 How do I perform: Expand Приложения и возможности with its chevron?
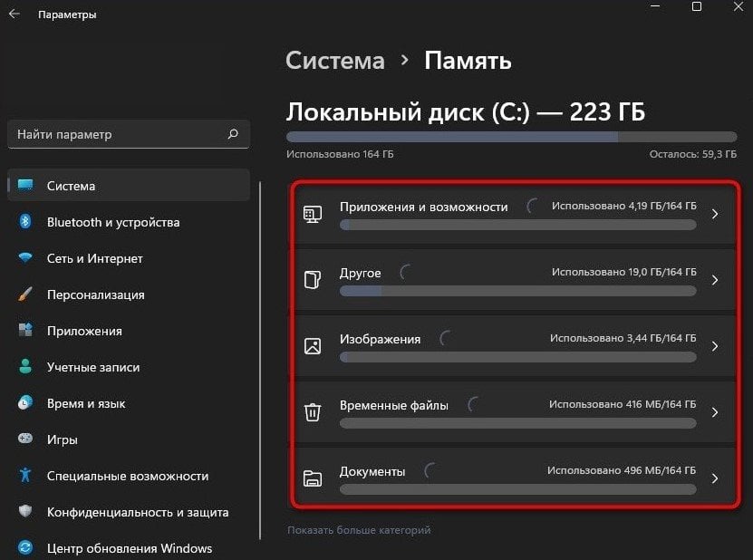click(715, 214)
